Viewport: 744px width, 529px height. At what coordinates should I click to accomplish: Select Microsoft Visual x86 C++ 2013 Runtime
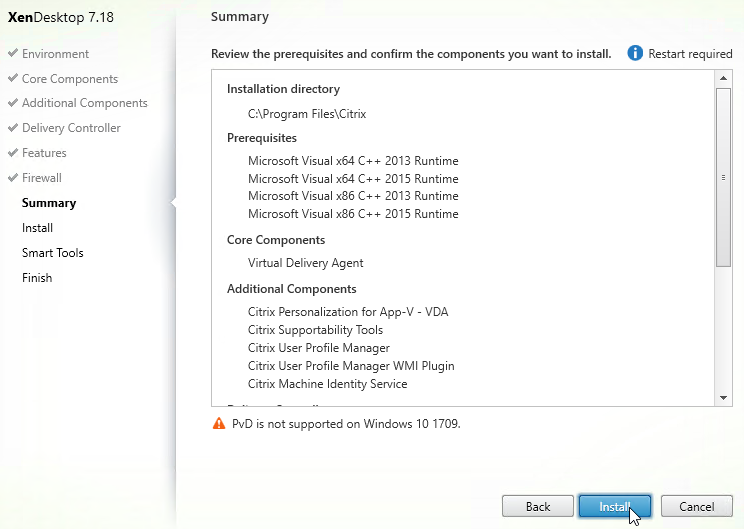click(x=353, y=196)
